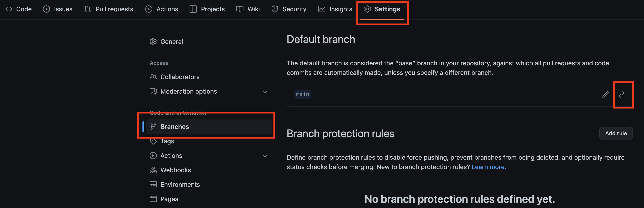Expand the Actions sidebar chevron

[x=265, y=156]
